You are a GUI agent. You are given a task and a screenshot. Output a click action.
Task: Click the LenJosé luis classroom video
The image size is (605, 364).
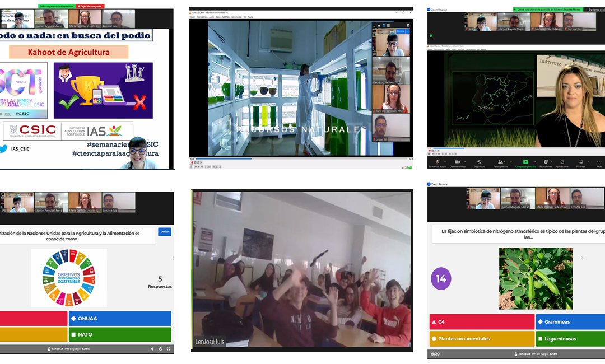302,269
